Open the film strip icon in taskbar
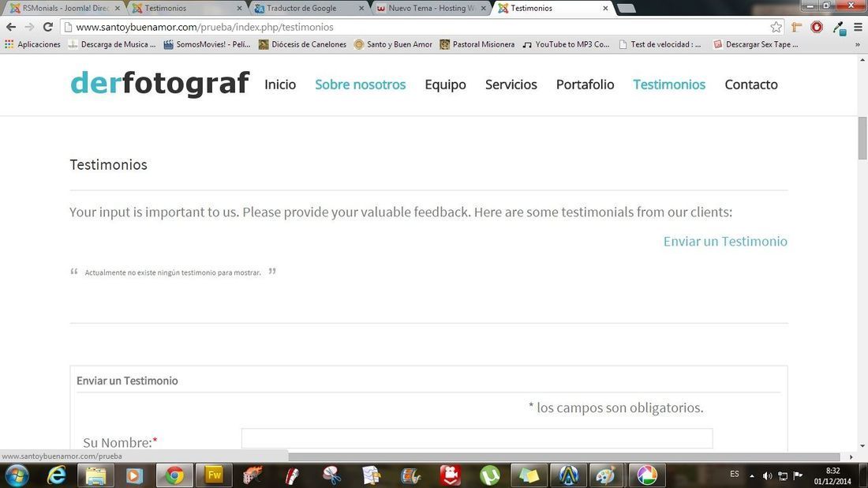868x488 pixels. 411,475
